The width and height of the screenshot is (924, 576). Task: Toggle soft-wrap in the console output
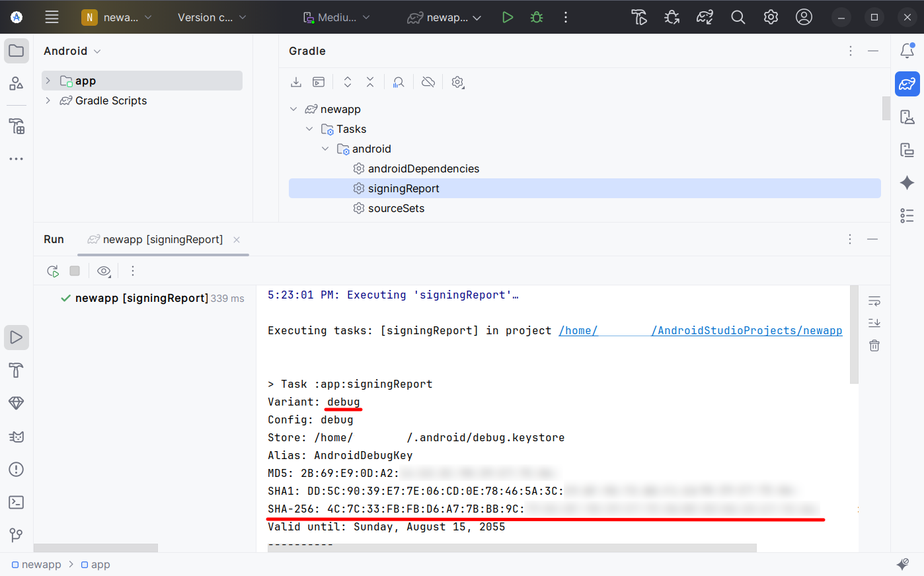(874, 301)
